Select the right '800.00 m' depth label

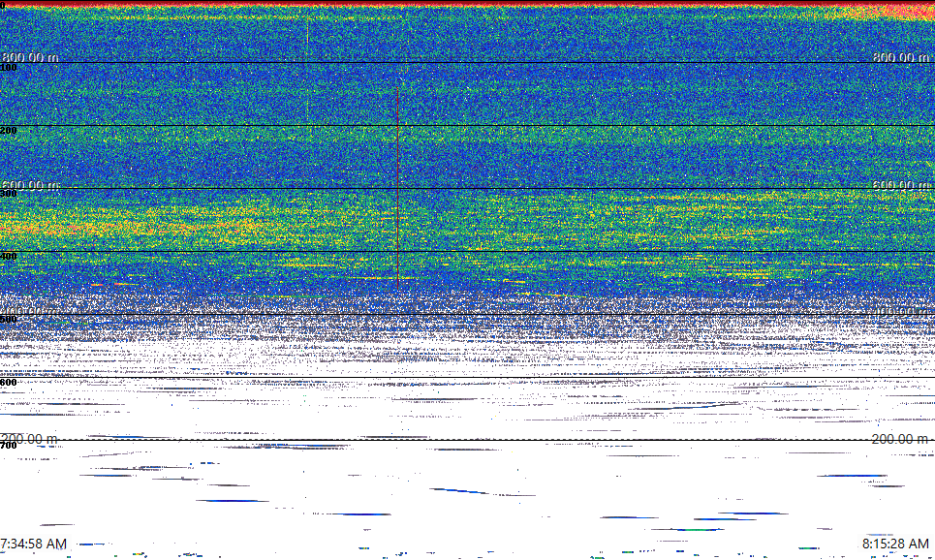click(x=901, y=57)
